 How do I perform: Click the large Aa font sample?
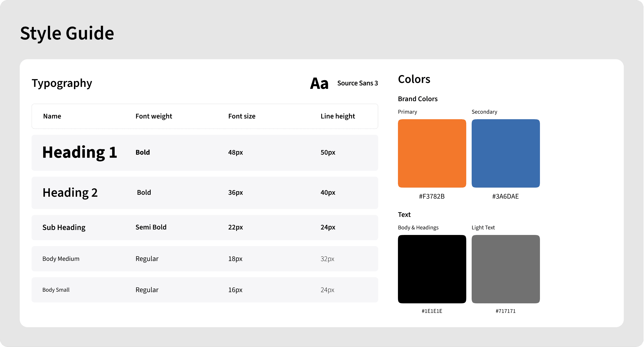pos(319,83)
